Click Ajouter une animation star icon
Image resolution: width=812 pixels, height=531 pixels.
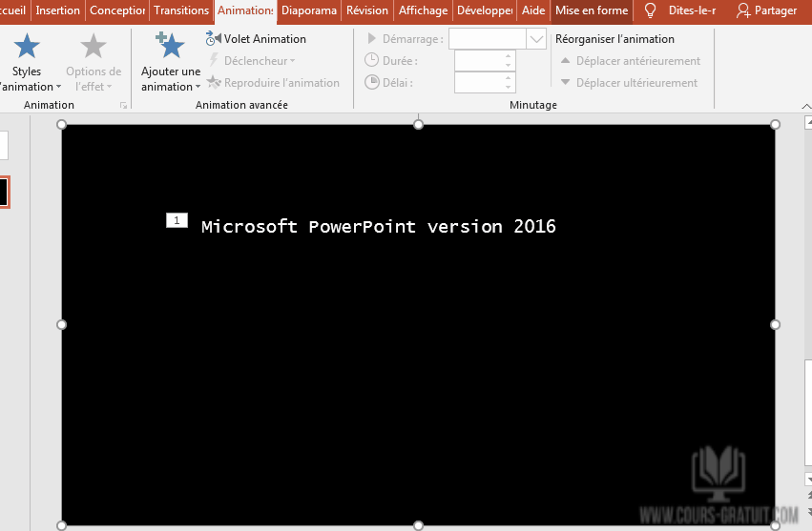[170, 45]
